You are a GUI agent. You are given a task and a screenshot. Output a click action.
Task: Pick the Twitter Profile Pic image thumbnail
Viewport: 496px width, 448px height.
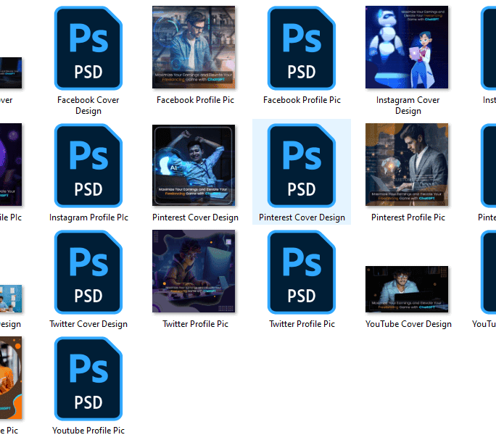click(x=194, y=271)
